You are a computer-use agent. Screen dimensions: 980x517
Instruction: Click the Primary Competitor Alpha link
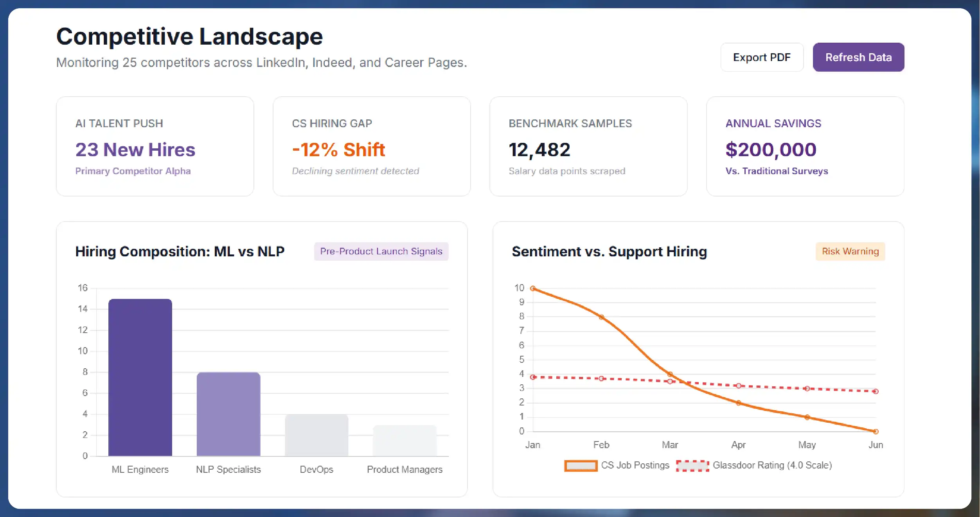(133, 171)
